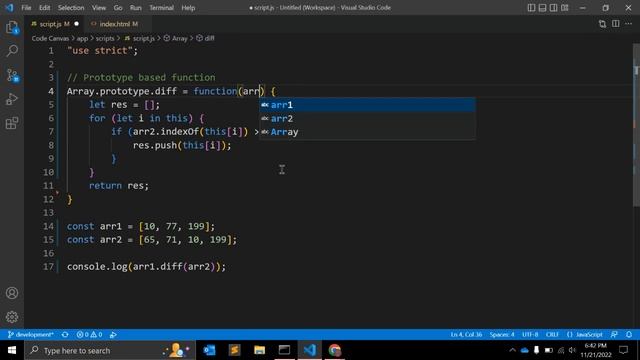
Task: Open the Source Control view
Action: [12, 76]
